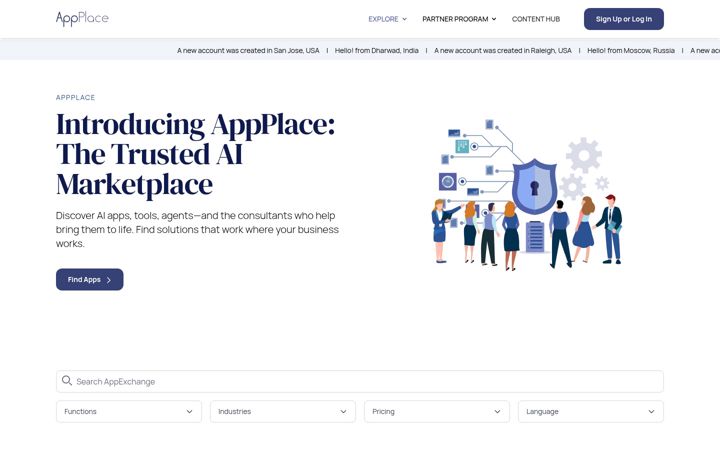Open the Explore menu
720x450 pixels.
(388, 19)
